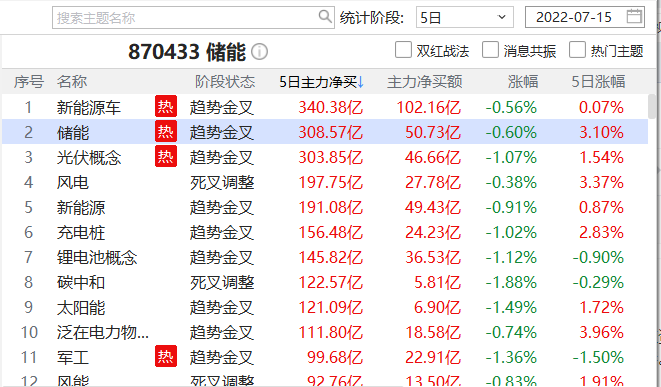Click the info icon beside 储能 title
Viewport: 661px width, 387px height.
[x=259, y=52]
